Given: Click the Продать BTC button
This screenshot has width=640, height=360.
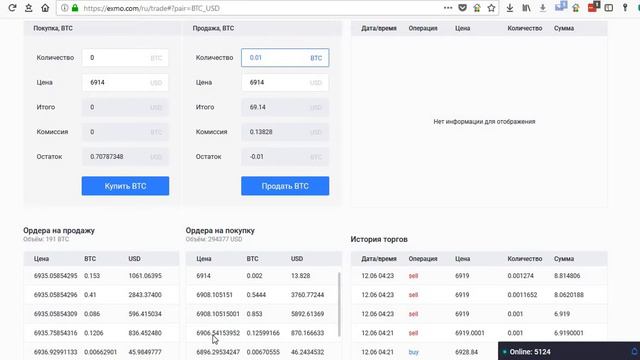Looking at the screenshot, I should [x=285, y=186].
